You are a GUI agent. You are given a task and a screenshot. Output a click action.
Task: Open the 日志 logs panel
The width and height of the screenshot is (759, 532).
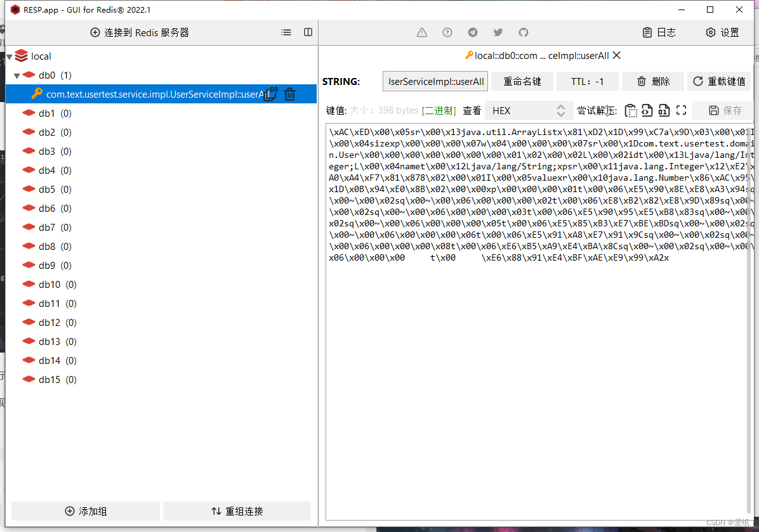tap(660, 32)
